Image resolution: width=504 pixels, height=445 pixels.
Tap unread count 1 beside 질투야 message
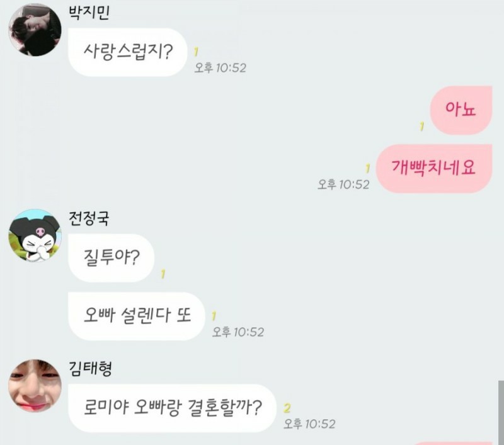(x=163, y=274)
